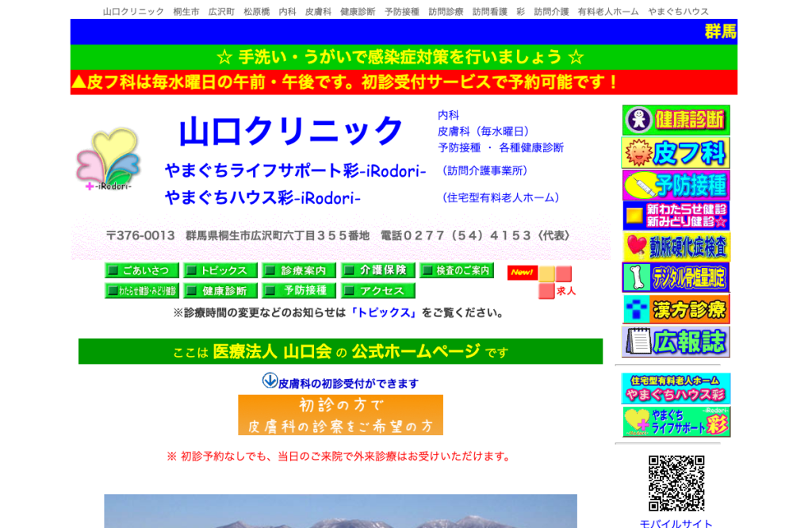Click the 医療法人 山口会 公式ホームページ banner
812x528 pixels.
pos(340,351)
